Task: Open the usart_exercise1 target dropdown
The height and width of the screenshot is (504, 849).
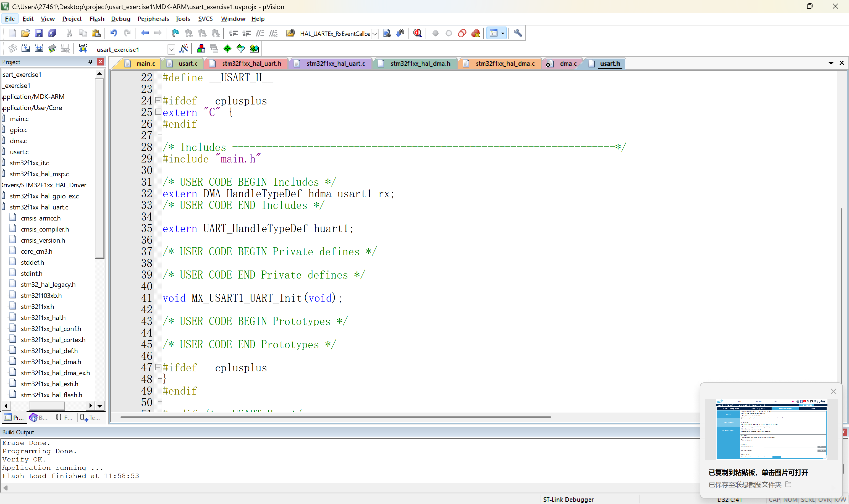Action: 171,49
